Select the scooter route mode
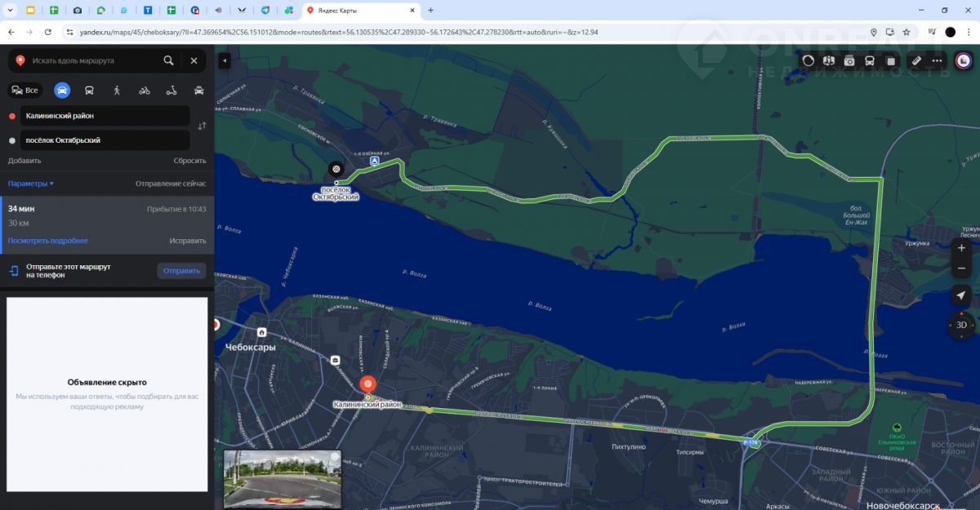This screenshot has height=510, width=980. (x=171, y=91)
